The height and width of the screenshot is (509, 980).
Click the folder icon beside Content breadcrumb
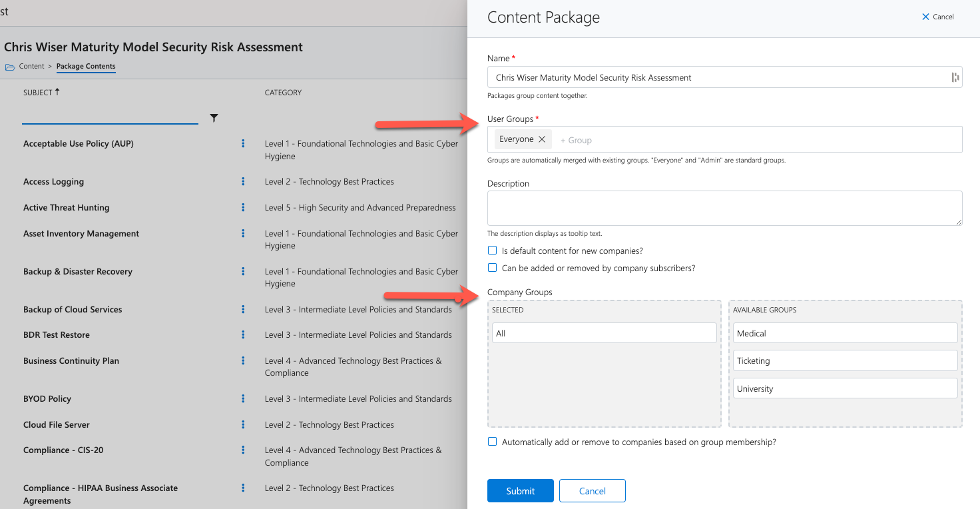[x=10, y=67]
